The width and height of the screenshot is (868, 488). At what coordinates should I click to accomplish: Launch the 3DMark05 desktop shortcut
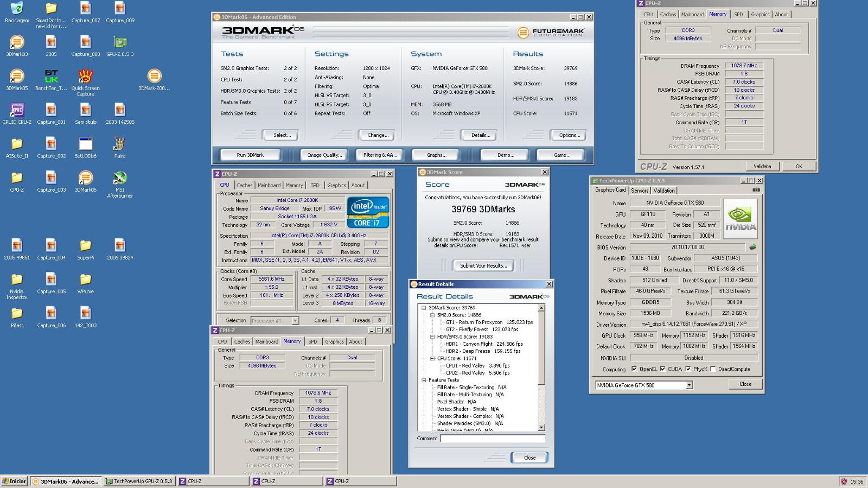17,80
